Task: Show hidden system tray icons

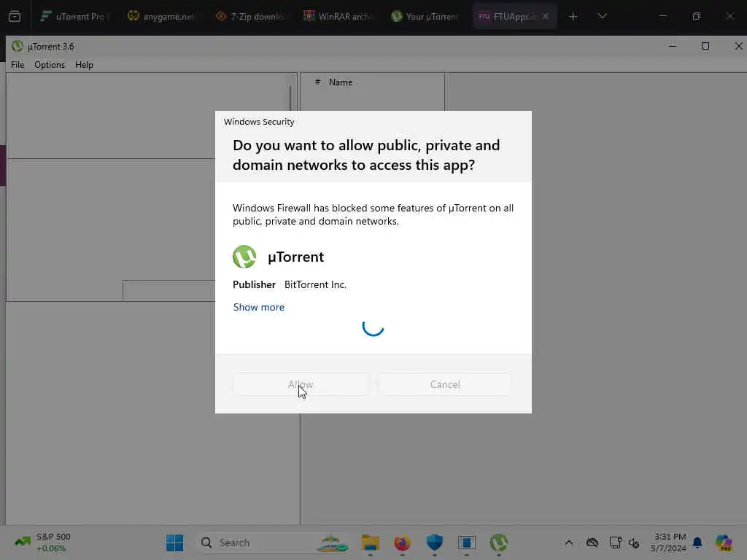Action: tap(569, 542)
